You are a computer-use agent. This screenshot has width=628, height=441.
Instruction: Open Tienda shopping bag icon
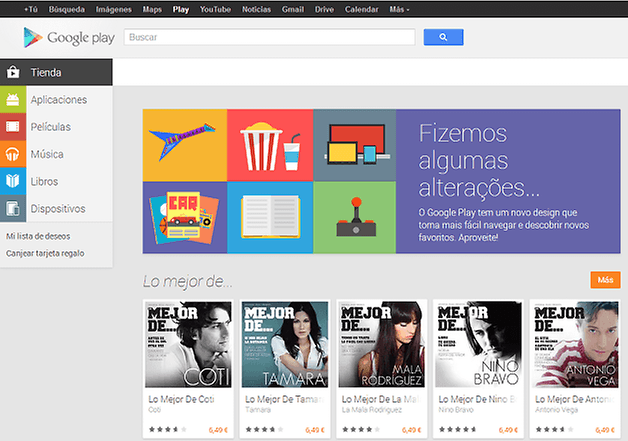(x=13, y=72)
